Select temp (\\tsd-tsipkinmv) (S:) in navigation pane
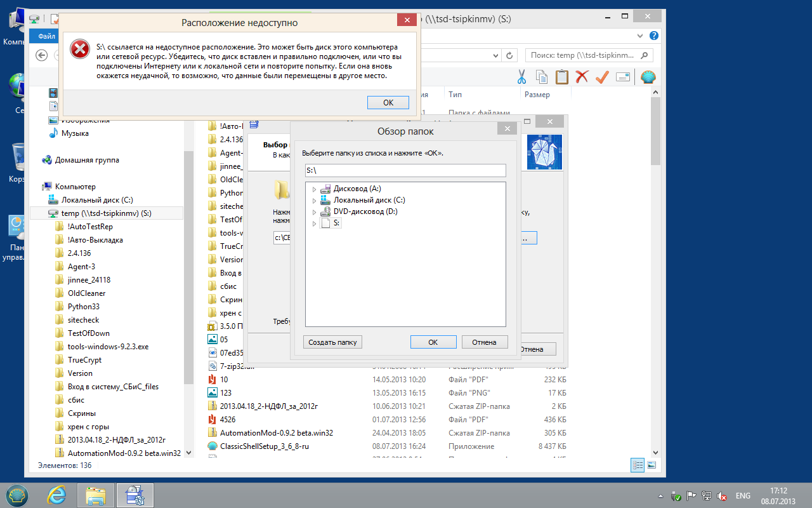This screenshot has width=812, height=508. click(107, 213)
